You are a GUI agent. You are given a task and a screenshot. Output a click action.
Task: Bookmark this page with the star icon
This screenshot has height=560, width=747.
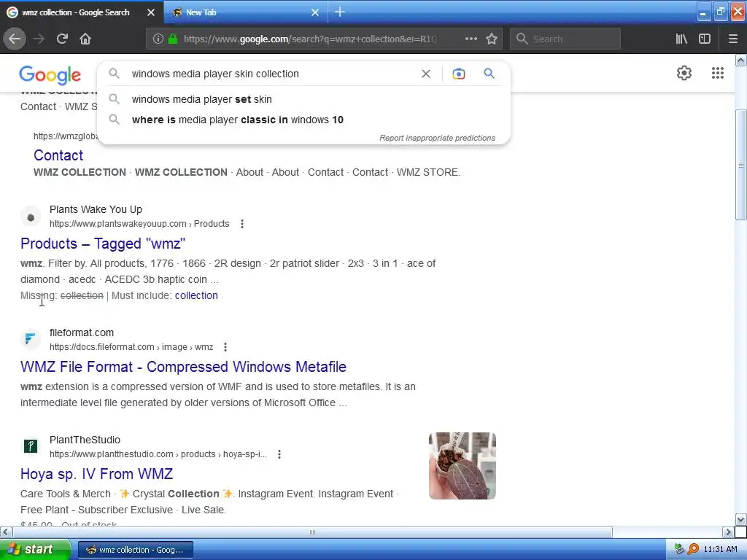point(492,39)
